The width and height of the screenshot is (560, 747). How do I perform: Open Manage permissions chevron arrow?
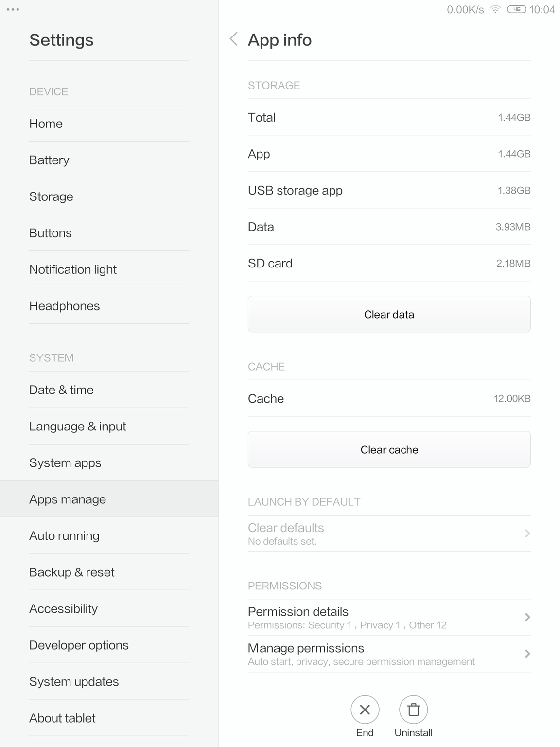tap(527, 654)
